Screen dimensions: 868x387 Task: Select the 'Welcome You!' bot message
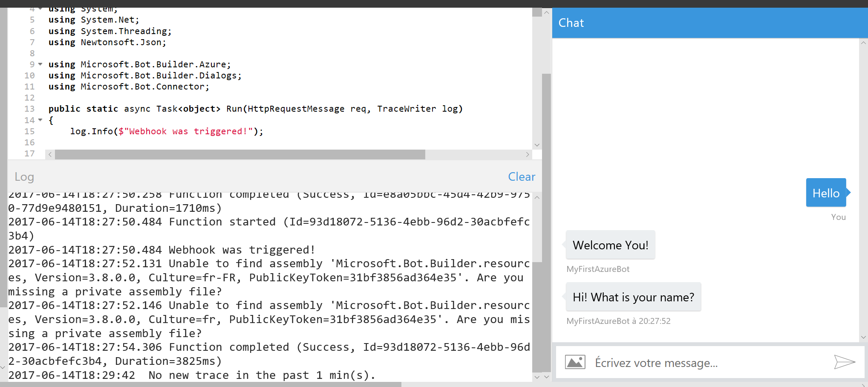[x=610, y=245]
